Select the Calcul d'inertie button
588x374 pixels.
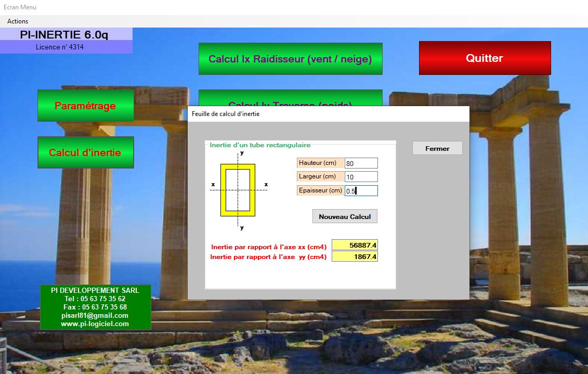pos(85,152)
